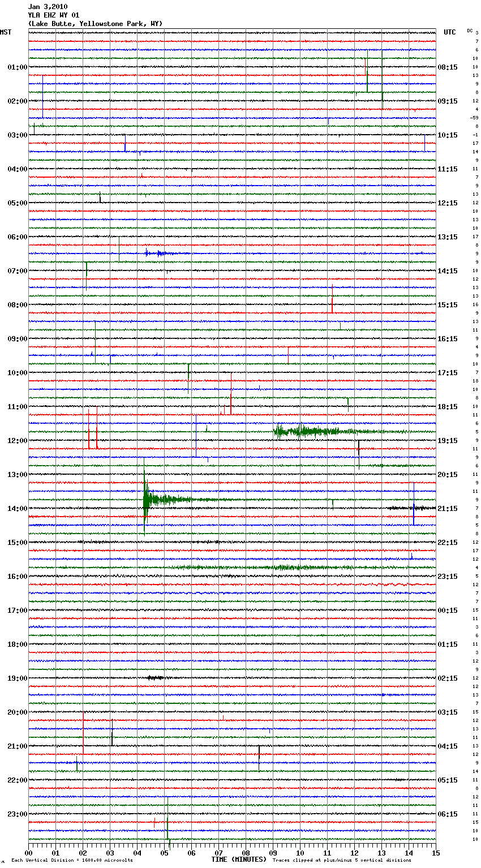Screen dimensions: 481x868
Task: Click the 23:00 MST time label
Action: tap(17, 814)
